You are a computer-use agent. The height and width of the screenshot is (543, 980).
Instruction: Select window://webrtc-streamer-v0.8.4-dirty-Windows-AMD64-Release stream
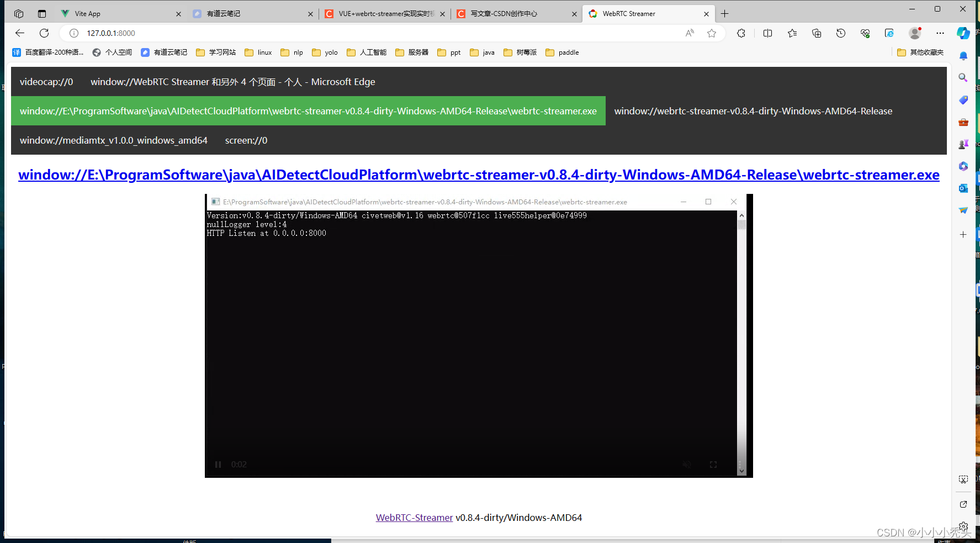tap(753, 111)
